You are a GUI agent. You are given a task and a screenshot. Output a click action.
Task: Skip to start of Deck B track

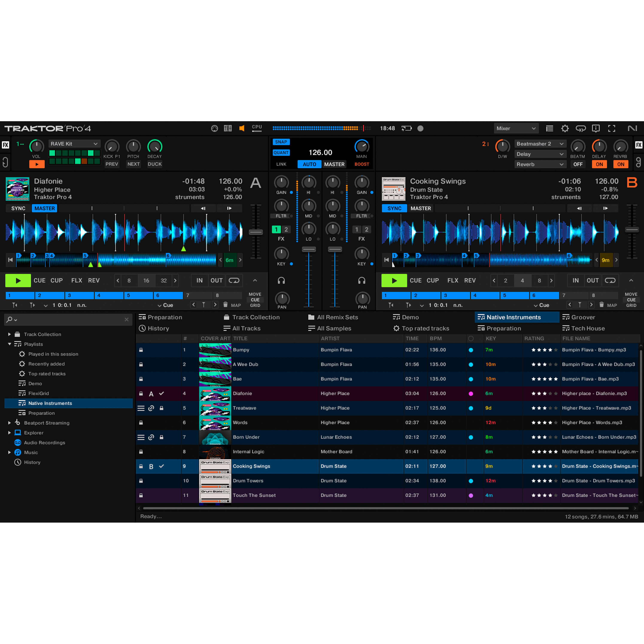coord(386,260)
